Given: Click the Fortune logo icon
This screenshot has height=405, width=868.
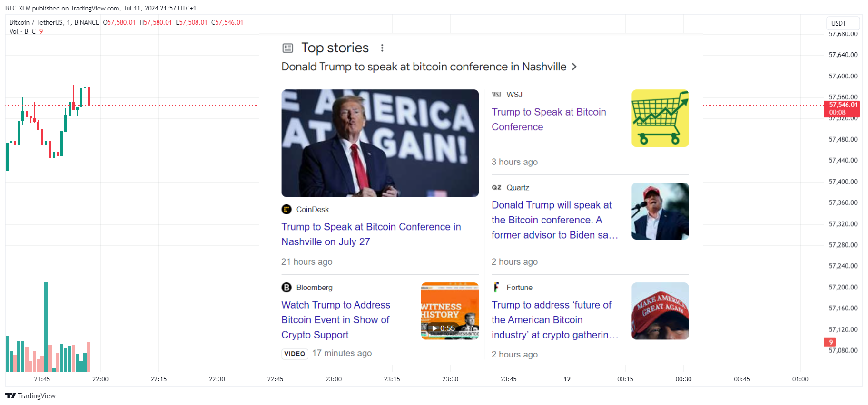Looking at the screenshot, I should click(x=496, y=288).
